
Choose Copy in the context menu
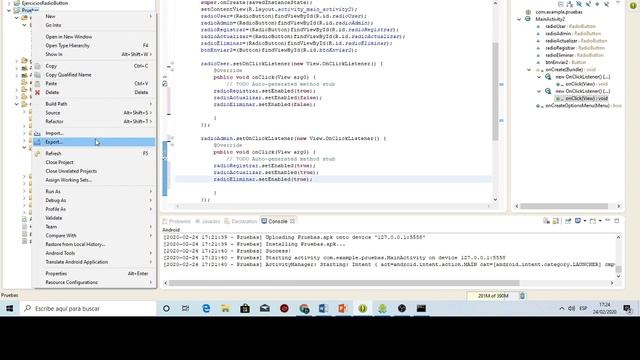[94, 66]
